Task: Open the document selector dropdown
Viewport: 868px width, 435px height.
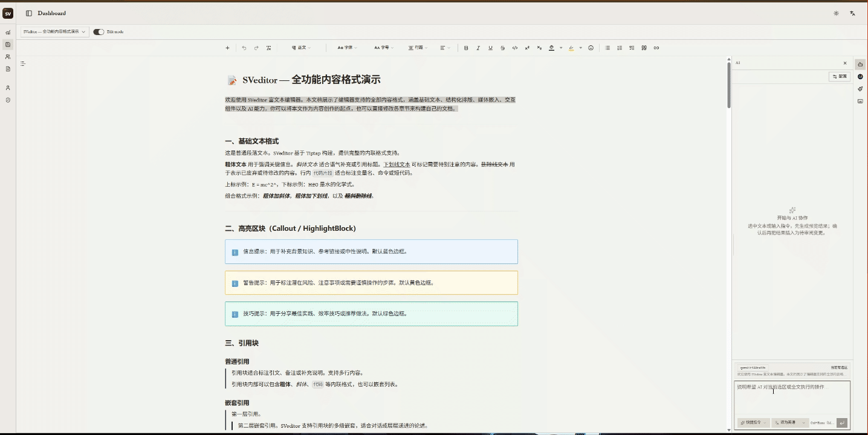Action: [54, 31]
